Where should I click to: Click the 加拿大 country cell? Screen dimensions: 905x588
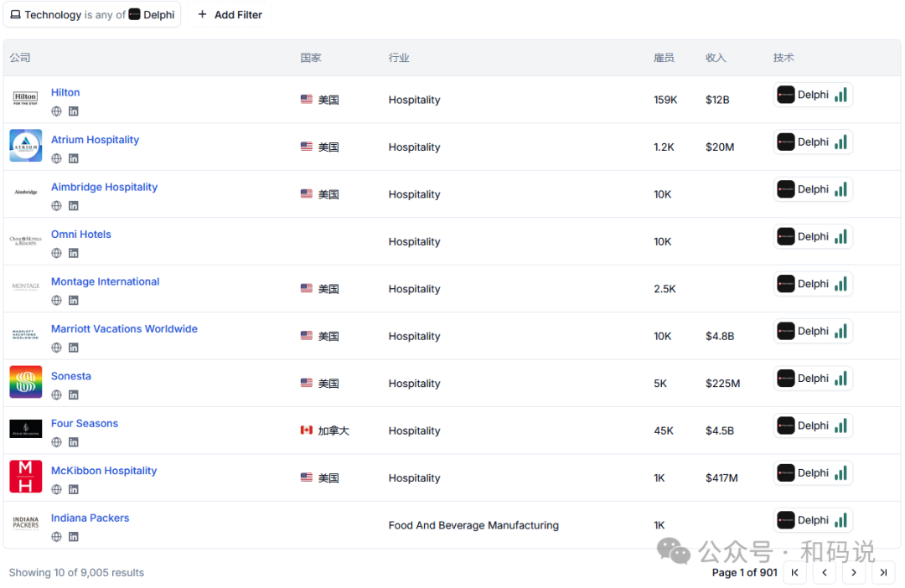point(325,431)
